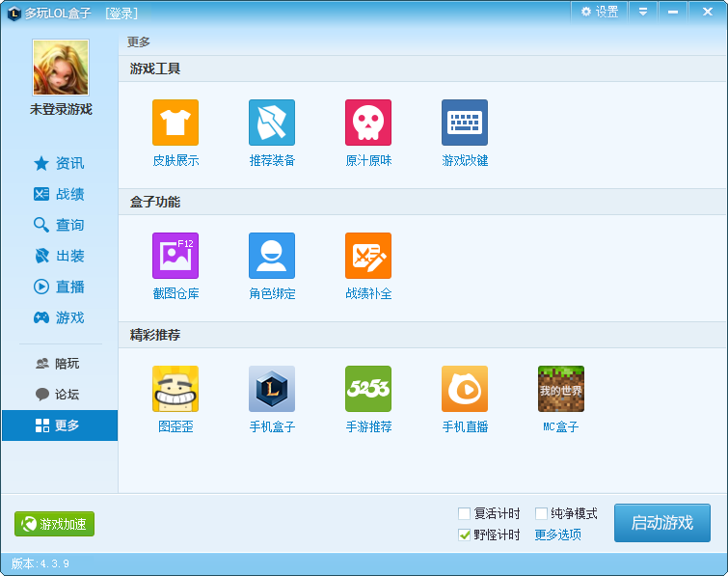Viewport: 728px width, 576px height.
Task: Open the 更多选项 more options link
Action: click(557, 535)
